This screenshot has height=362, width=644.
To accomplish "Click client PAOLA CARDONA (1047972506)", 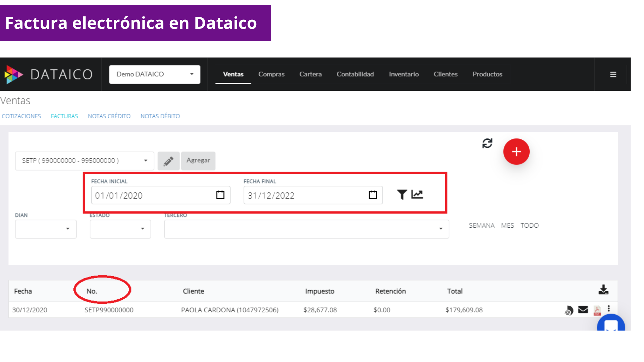I will click(x=230, y=310).
